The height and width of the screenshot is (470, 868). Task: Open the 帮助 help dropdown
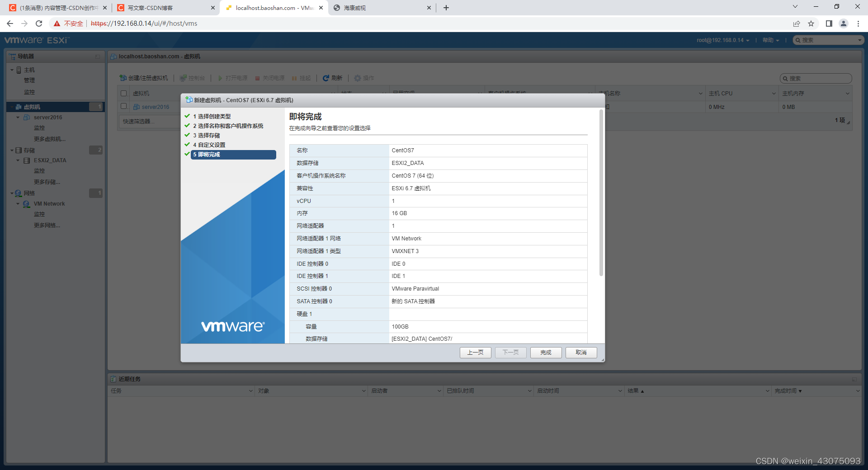click(771, 40)
